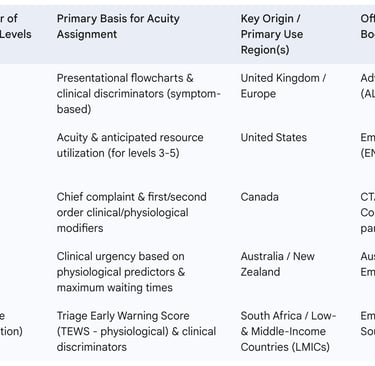The width and height of the screenshot is (375, 366).
Task: Select the 'South Africa / Low- & Middle-Income Countries' cell
Action: pyautogui.click(x=288, y=331)
